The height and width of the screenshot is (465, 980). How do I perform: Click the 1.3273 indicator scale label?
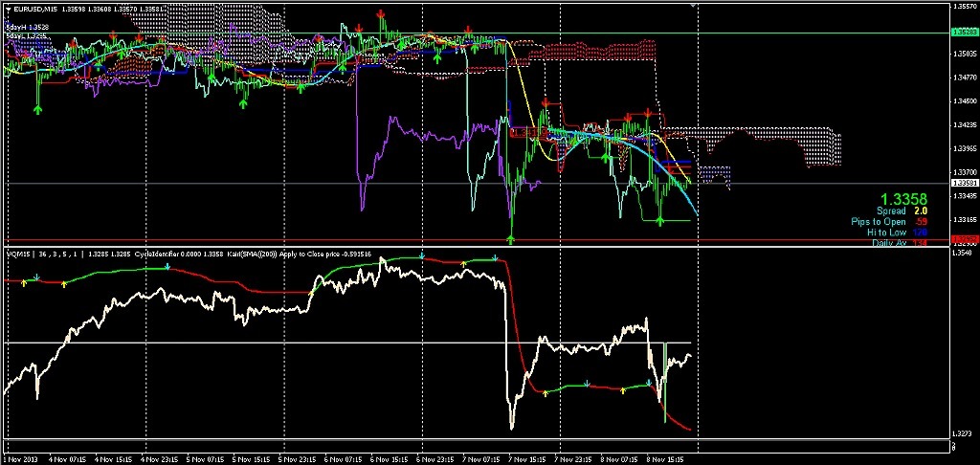point(961,432)
